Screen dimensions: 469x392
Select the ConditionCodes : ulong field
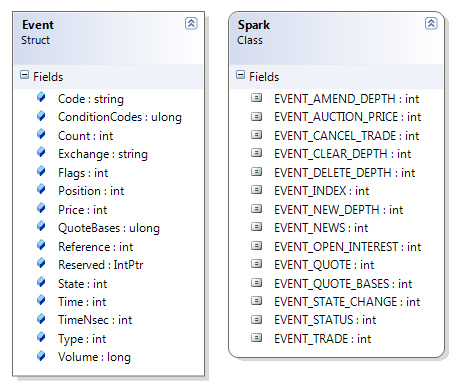[x=120, y=117]
